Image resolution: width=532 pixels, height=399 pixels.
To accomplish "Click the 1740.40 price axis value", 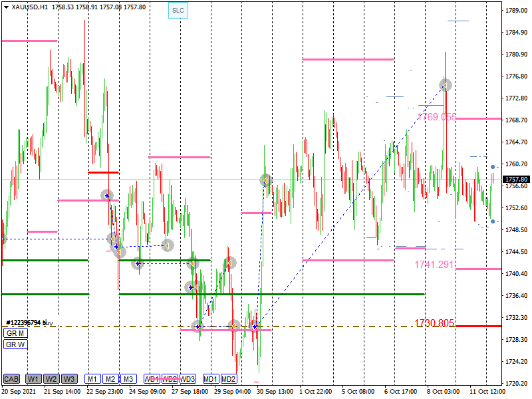I will pos(517,273).
